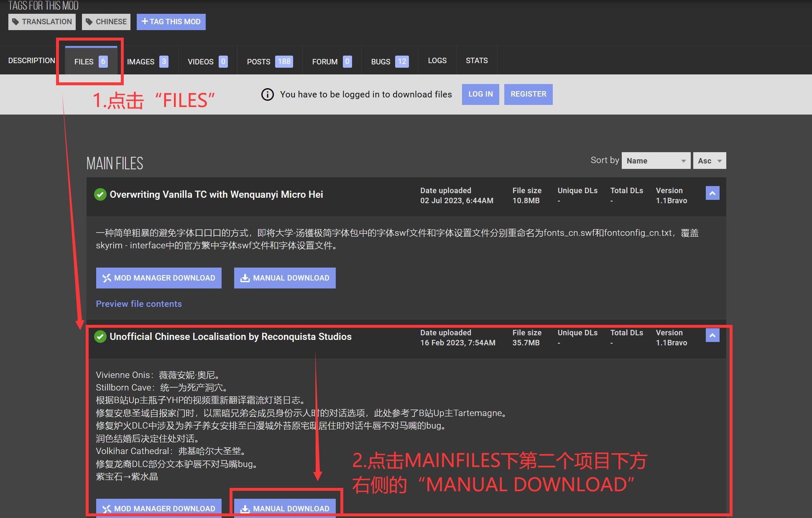812x518 pixels.
Task: Click the LOG IN button
Action: (x=480, y=94)
